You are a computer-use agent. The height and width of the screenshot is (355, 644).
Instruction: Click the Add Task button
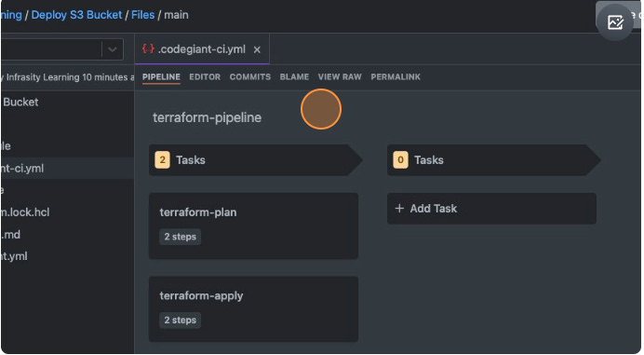tap(491, 209)
